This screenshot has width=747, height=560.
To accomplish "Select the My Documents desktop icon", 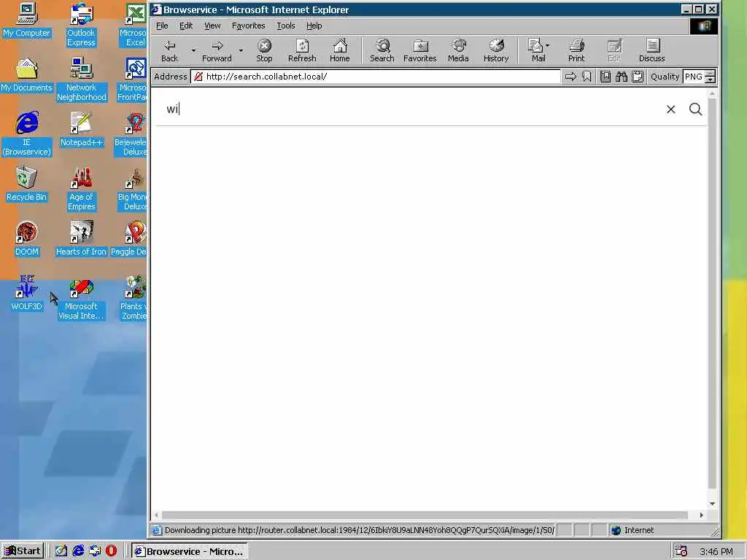I will point(27,75).
